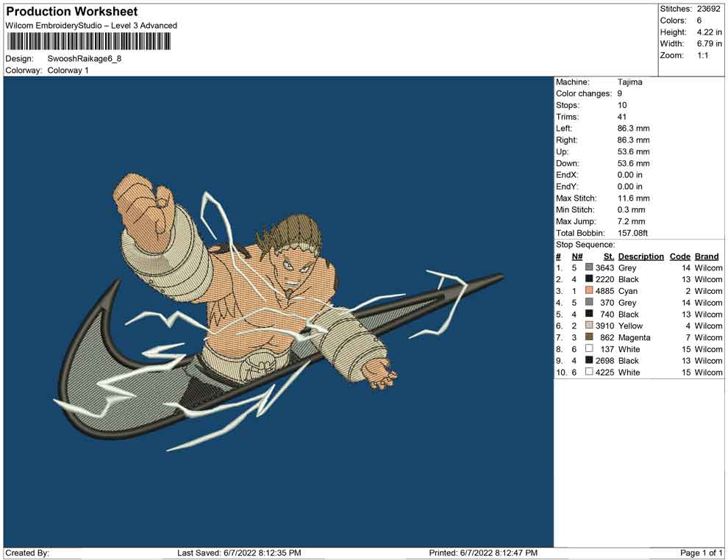Click the Production Worksheet title

[x=72, y=12]
